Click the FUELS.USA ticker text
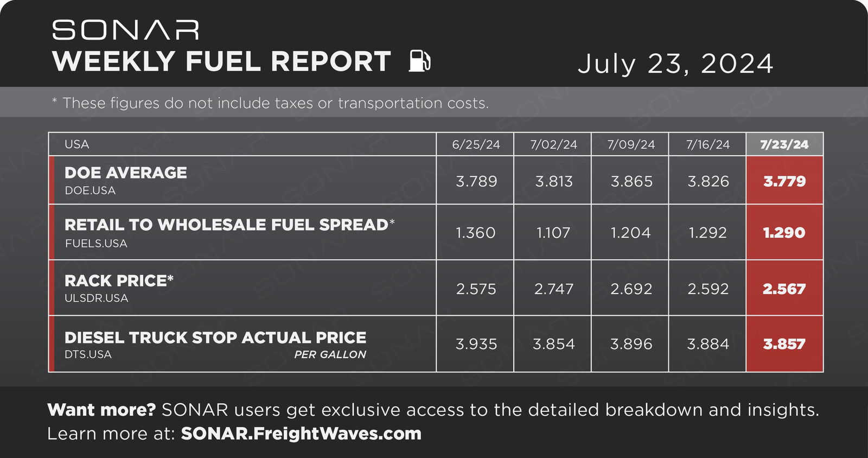The image size is (868, 458). (x=96, y=244)
